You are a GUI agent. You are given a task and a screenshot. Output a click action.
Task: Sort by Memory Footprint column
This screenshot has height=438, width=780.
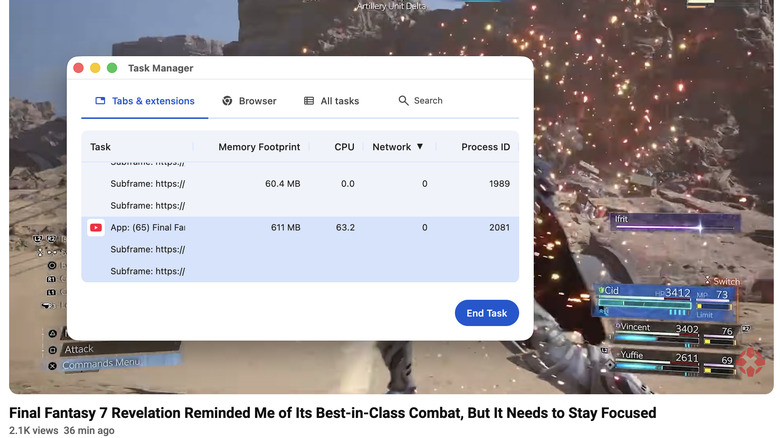click(x=259, y=147)
